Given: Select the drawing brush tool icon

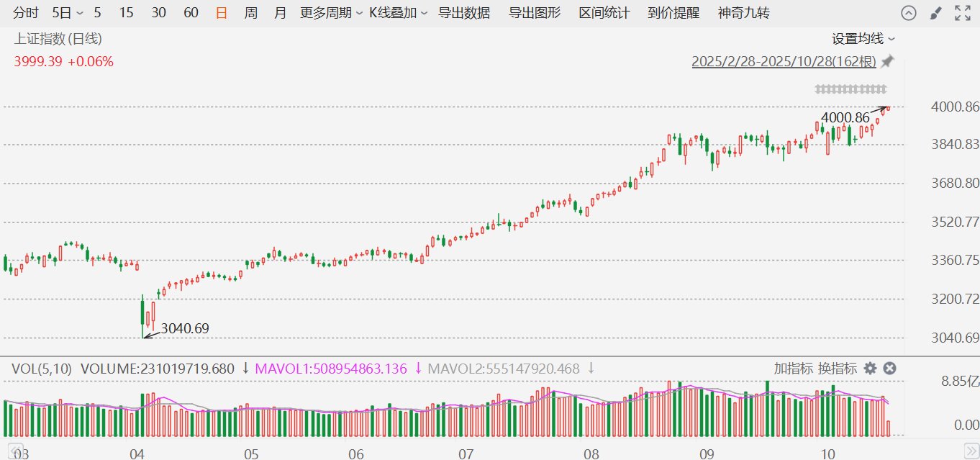Looking at the screenshot, I should tap(935, 13).
